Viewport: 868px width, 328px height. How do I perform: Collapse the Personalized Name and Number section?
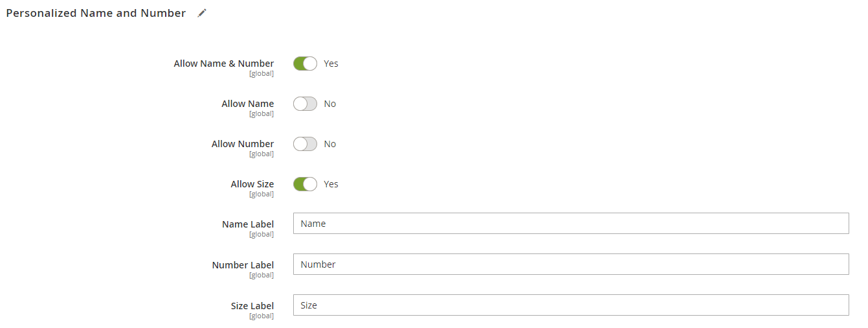pyautogui.click(x=96, y=13)
